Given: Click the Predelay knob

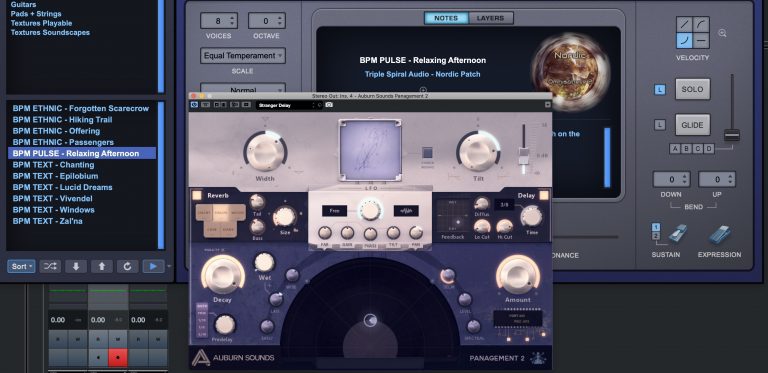Looking at the screenshot, I should point(224,325).
